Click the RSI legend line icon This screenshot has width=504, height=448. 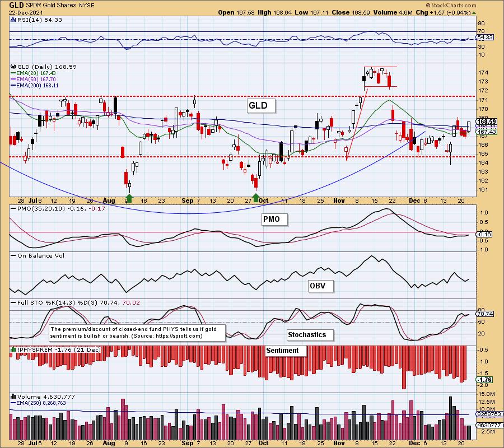[13, 20]
